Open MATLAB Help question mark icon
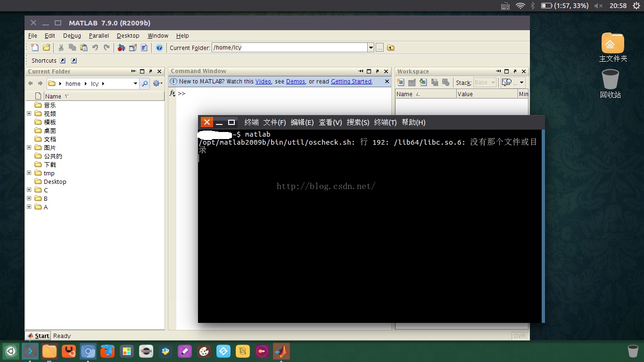Screen dimensions: 644x362 pyautogui.click(x=159, y=48)
